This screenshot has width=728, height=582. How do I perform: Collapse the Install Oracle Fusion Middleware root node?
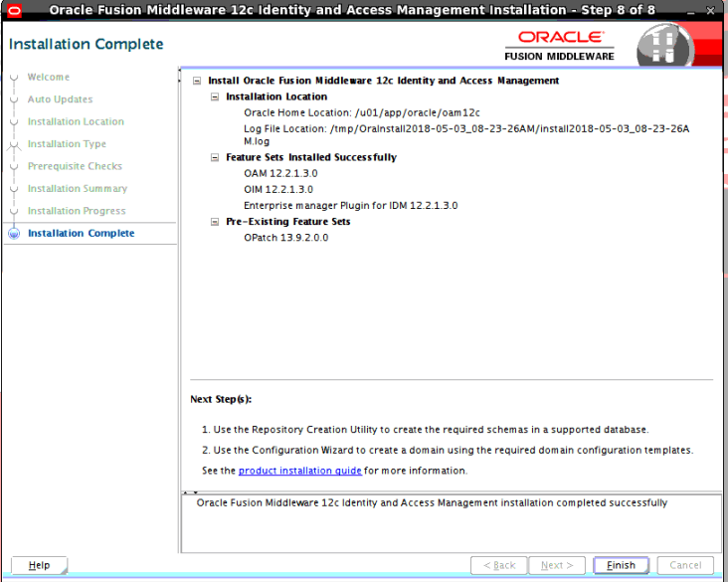pos(197,81)
